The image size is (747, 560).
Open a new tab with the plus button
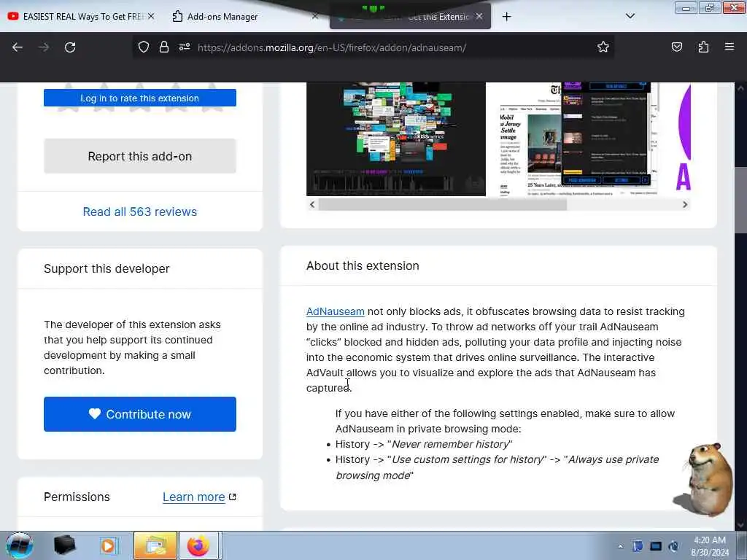click(506, 17)
